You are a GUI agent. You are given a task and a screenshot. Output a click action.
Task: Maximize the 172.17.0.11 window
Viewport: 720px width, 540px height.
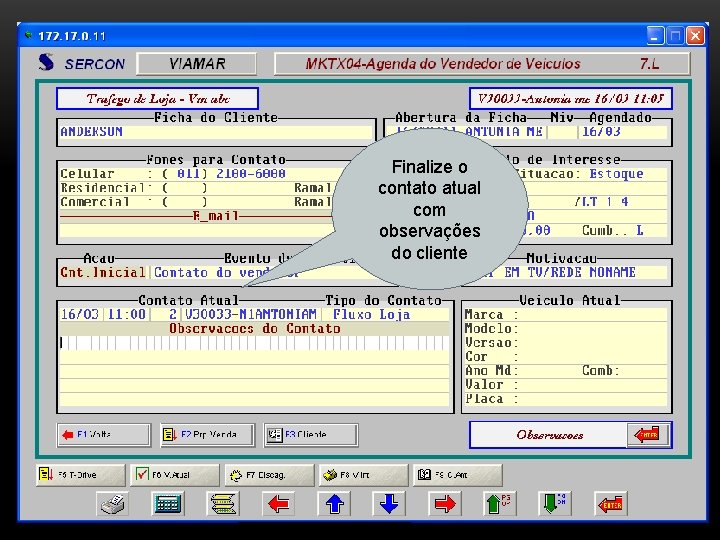pos(675,35)
